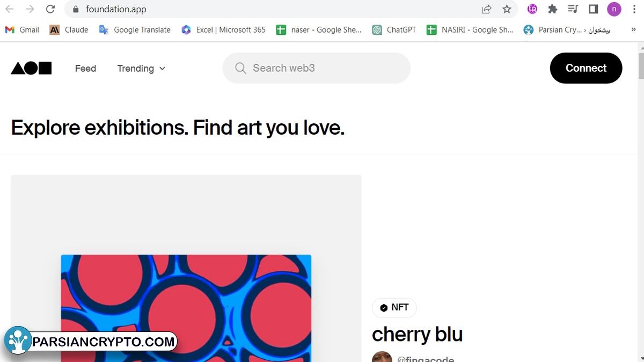Click the back navigation arrow
Viewport: 644px width, 362px height.
pos(10,9)
